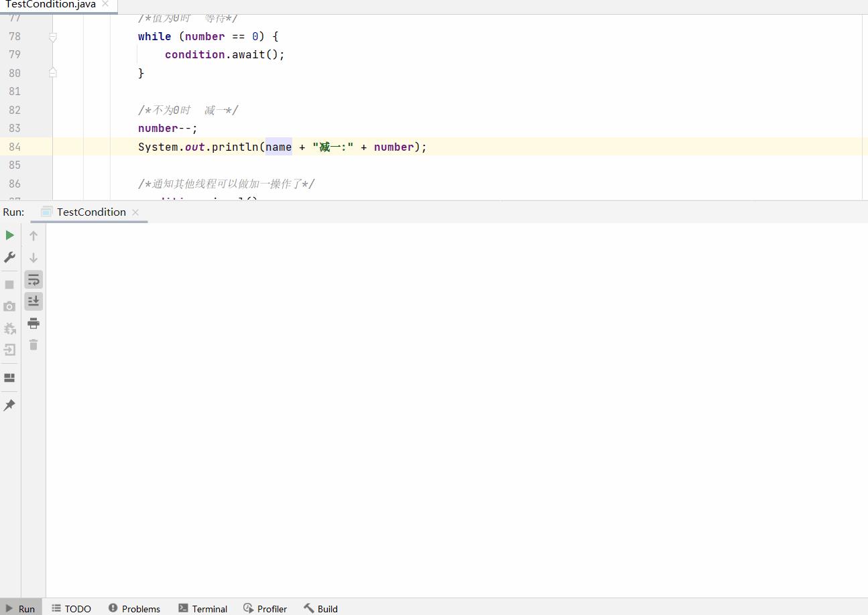Image resolution: width=868 pixels, height=615 pixels.
Task: Close the TestCondition.java editor tab
Action: click(x=105, y=4)
